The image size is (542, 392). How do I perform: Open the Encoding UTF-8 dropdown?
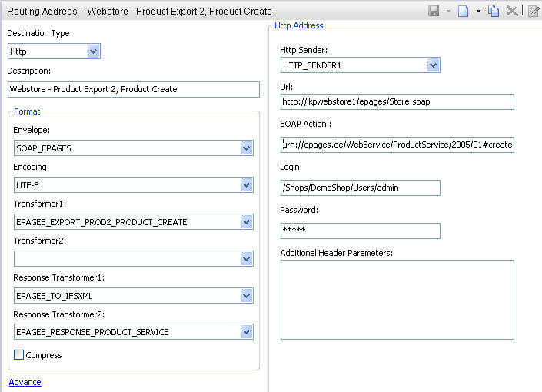pos(247,185)
